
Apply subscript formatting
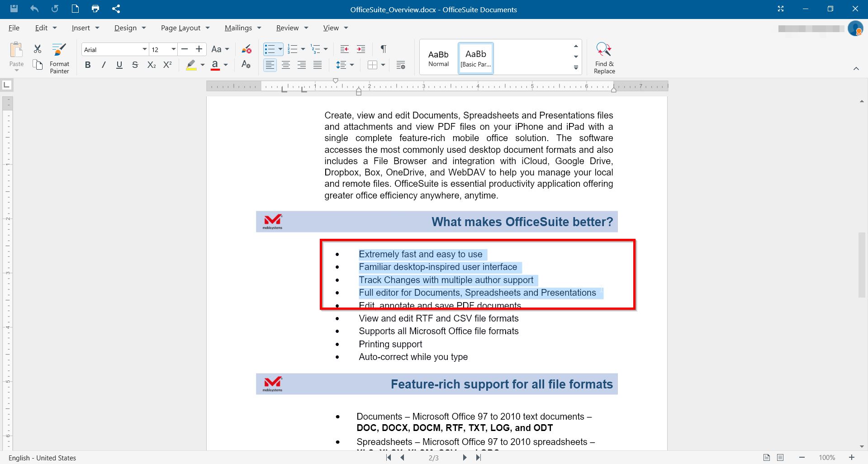[x=152, y=65]
